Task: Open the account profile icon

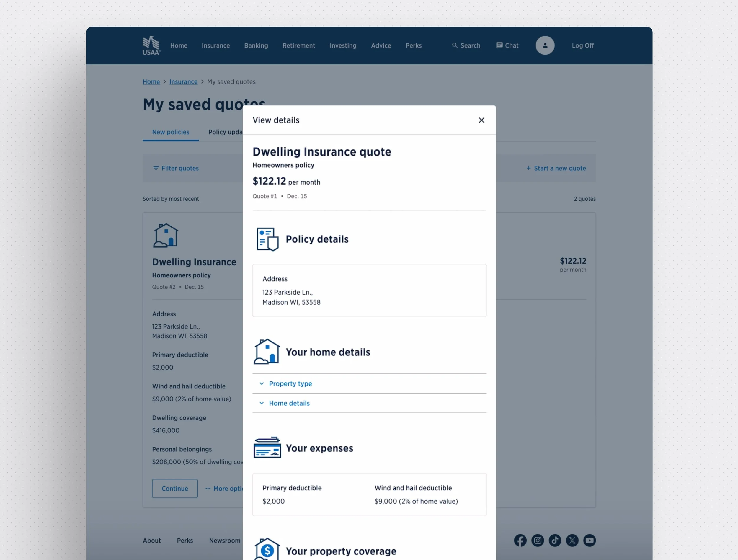Action: pyautogui.click(x=545, y=45)
